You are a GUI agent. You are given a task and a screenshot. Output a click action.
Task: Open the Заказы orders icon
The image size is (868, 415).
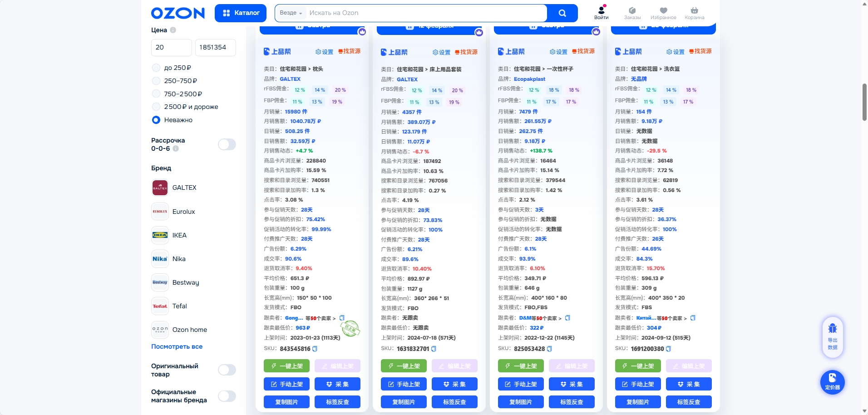(632, 13)
